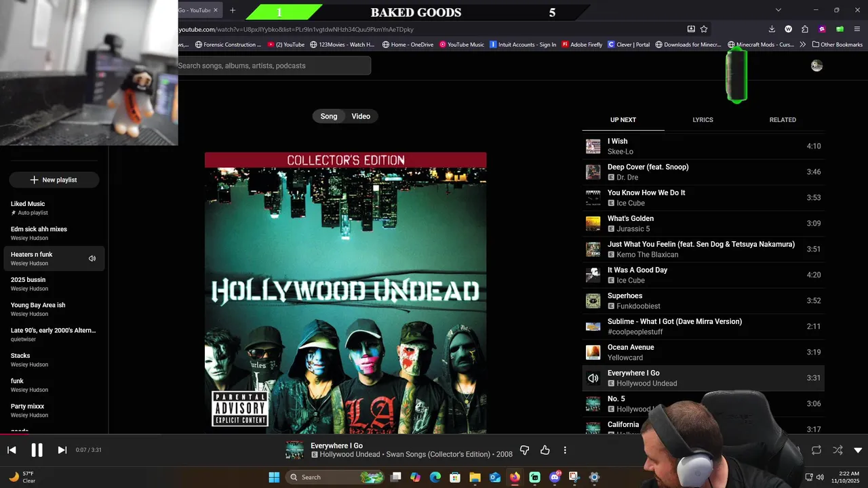Open the RELATED tab
This screenshot has width=868, height=488.
click(783, 120)
